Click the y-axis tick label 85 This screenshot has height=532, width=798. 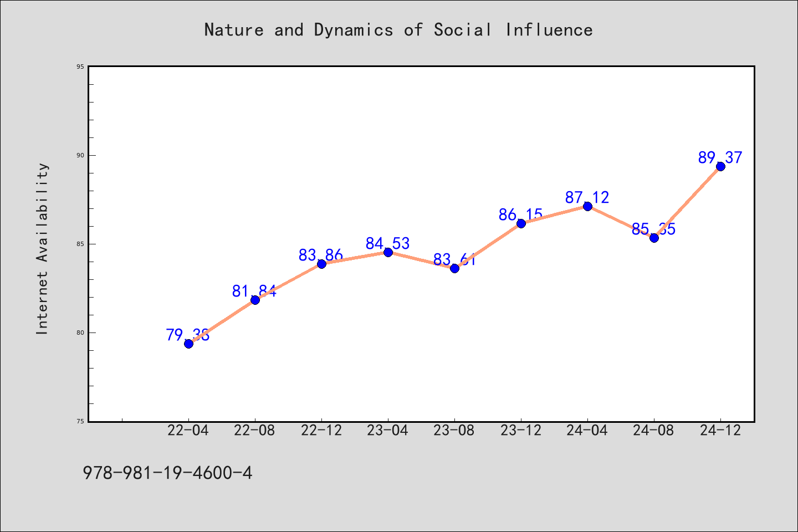[x=80, y=244]
